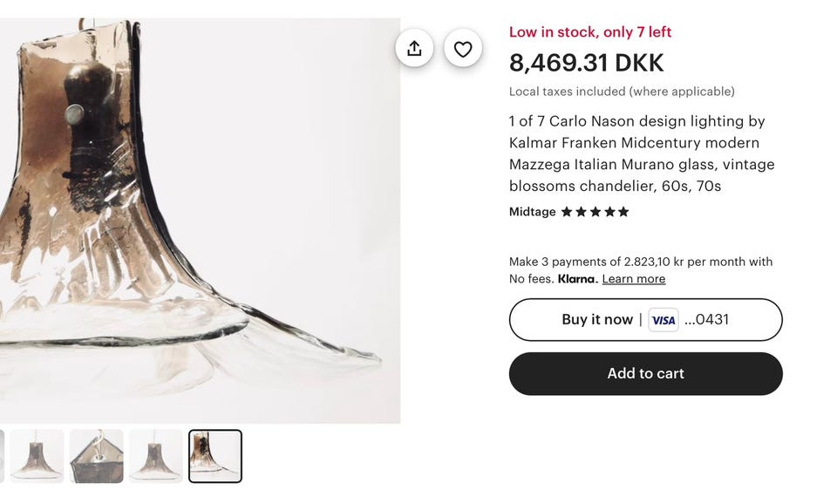
Task: Favorite this chandelier with the heart icon
Action: [x=463, y=49]
